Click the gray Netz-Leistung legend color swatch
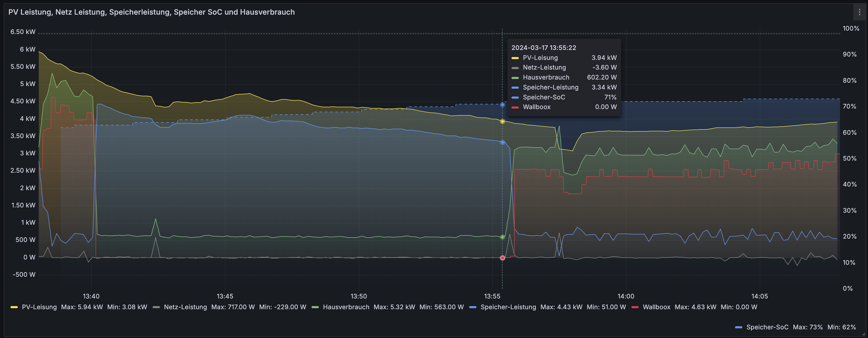 [x=156, y=307]
